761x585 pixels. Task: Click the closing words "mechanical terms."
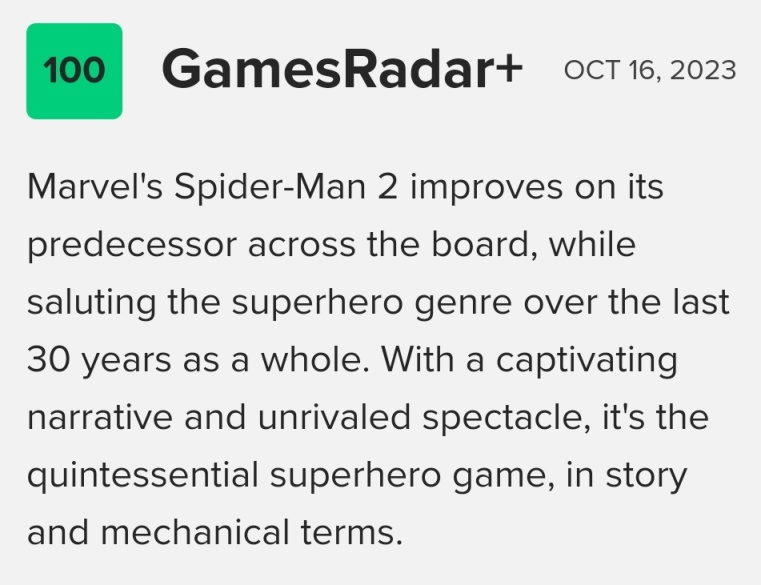tap(252, 533)
